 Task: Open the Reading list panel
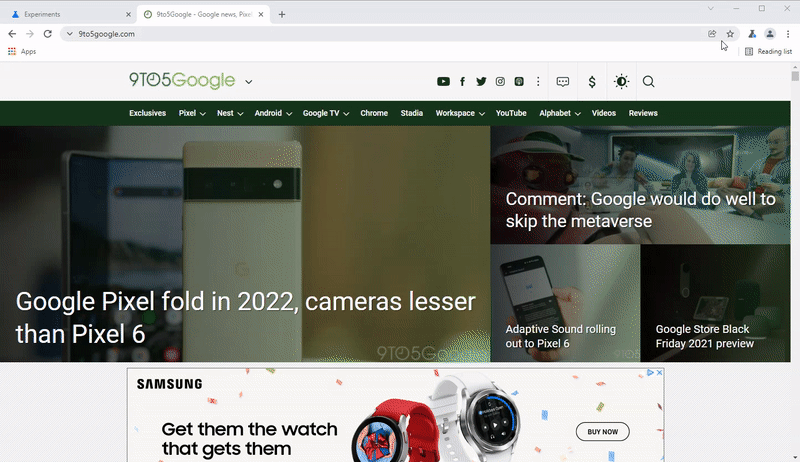(768, 51)
